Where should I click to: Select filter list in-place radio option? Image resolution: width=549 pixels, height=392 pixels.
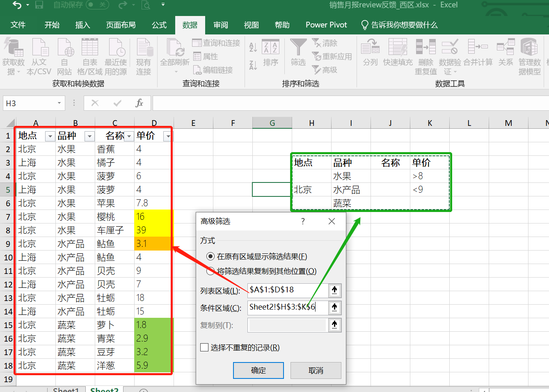pos(210,257)
